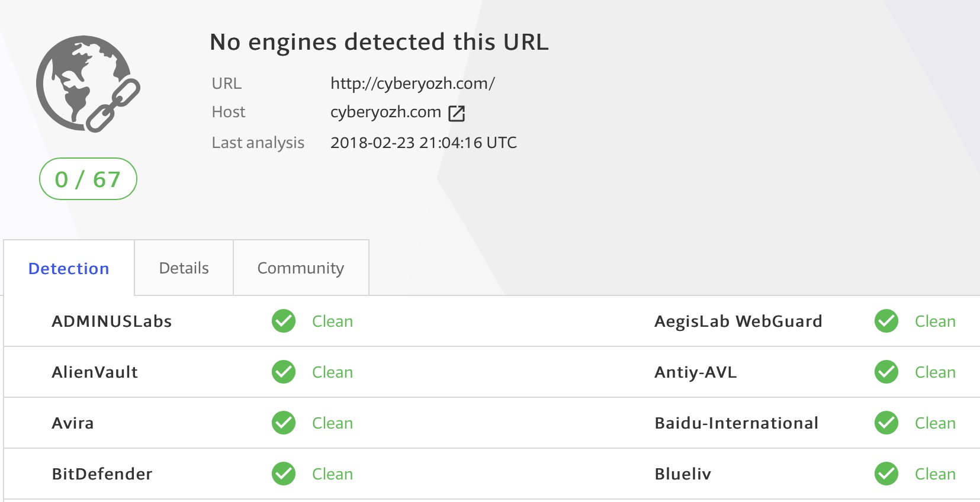
Task: Click the ADMINUSLabs green checkmark icon
Action: coord(284,321)
